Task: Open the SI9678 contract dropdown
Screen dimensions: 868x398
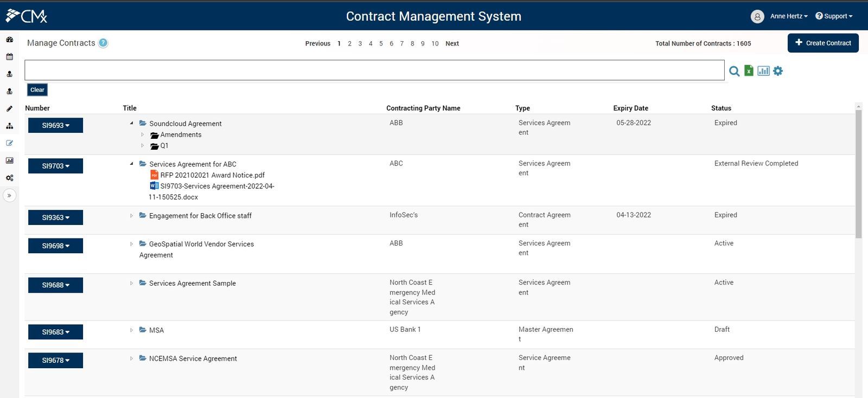Action: coord(55,360)
